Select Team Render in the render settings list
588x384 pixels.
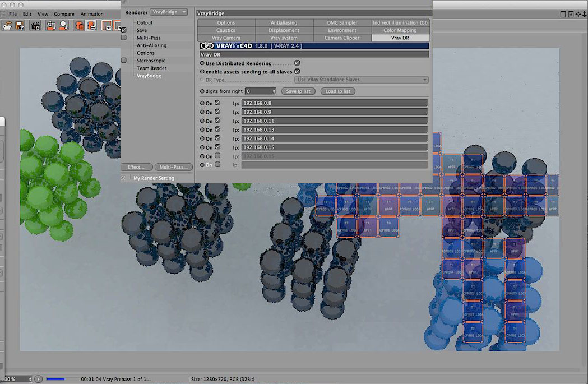[151, 68]
